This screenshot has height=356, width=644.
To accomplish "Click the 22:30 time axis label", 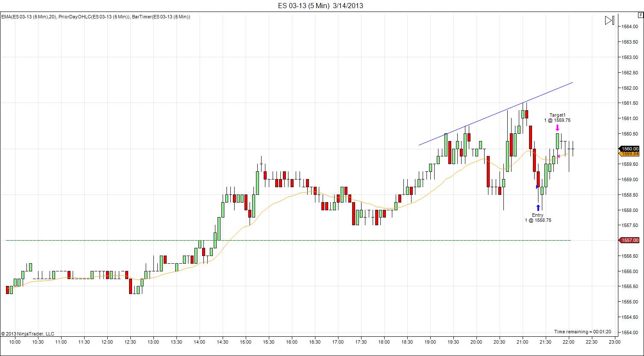I will click(592, 342).
